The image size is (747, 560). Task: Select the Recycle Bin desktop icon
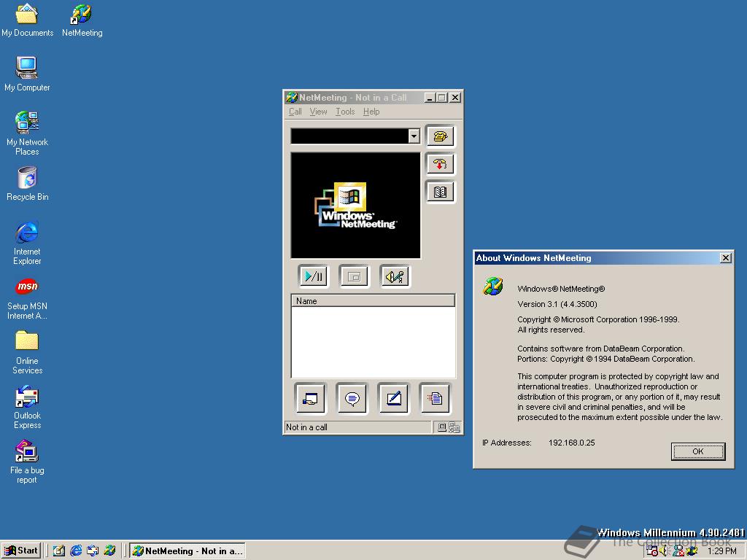click(x=27, y=184)
